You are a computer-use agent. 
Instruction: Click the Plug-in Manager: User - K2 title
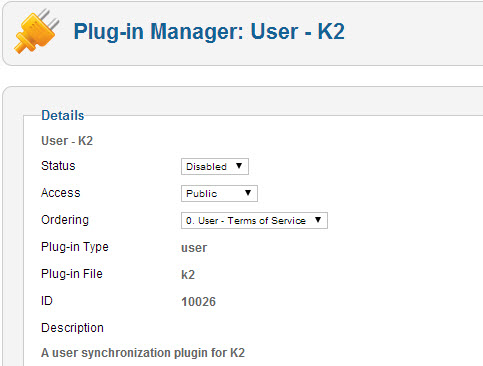[x=209, y=32]
